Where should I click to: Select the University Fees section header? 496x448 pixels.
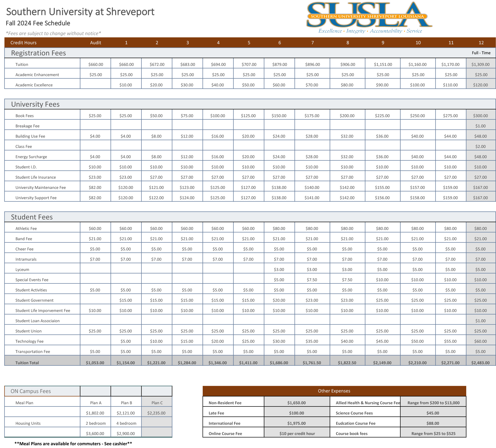click(x=35, y=104)
